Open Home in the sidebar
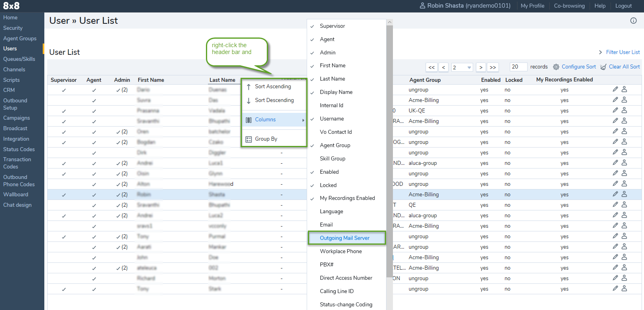644x310 pixels. click(x=10, y=17)
